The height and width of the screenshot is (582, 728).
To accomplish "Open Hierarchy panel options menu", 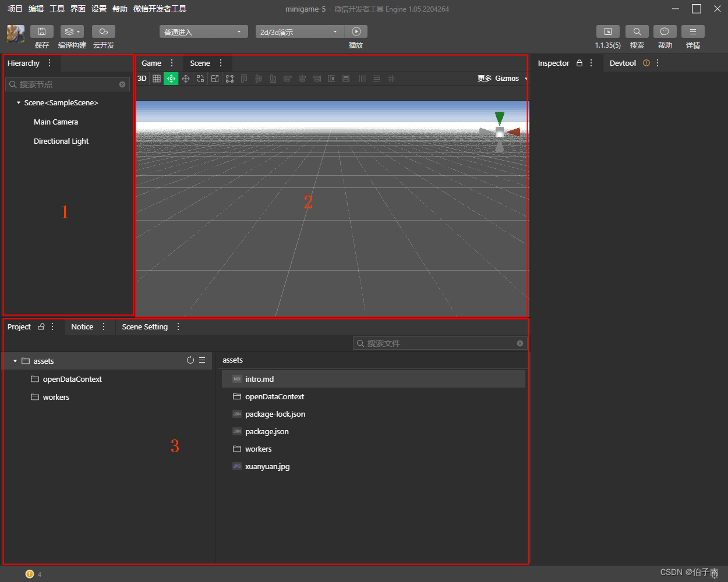I will click(x=50, y=63).
